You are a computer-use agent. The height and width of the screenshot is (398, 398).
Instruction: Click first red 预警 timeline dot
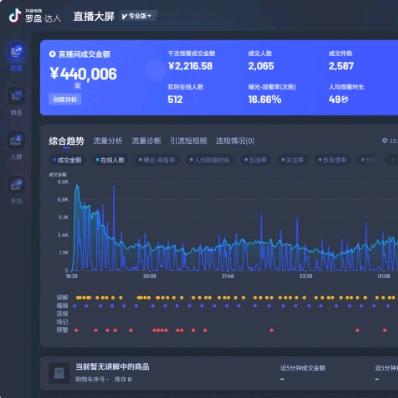[76, 330]
